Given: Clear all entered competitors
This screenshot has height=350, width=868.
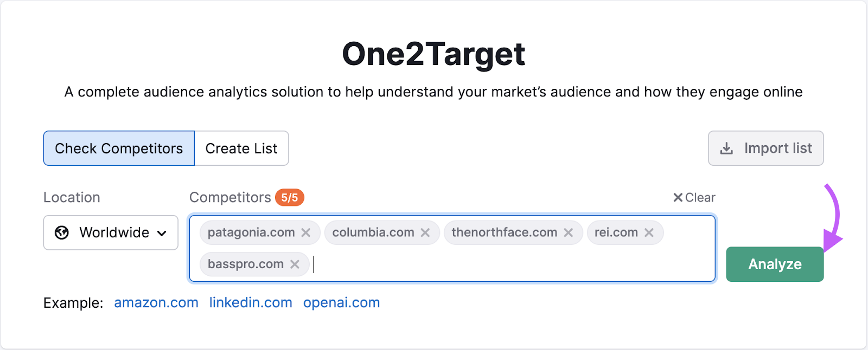Looking at the screenshot, I should point(695,197).
